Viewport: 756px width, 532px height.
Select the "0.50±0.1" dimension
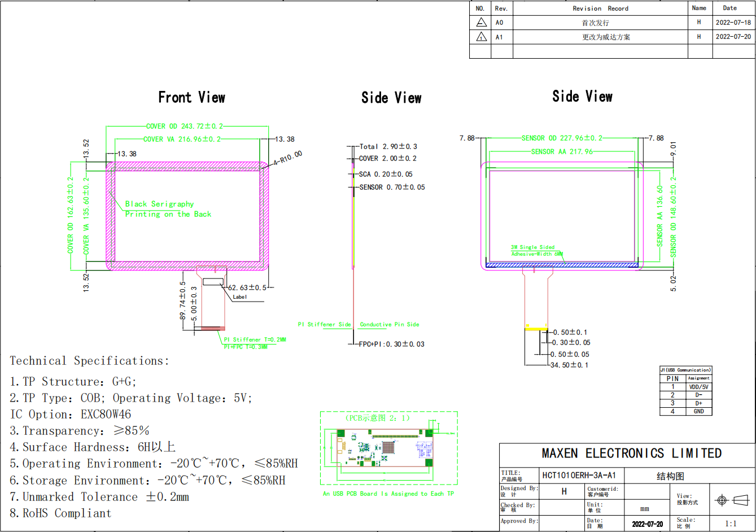click(570, 333)
